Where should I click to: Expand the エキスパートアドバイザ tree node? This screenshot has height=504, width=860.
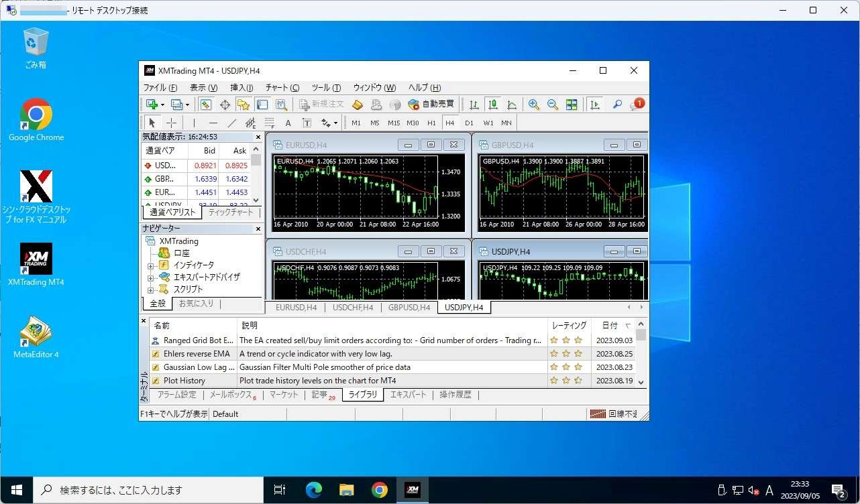coord(151,277)
